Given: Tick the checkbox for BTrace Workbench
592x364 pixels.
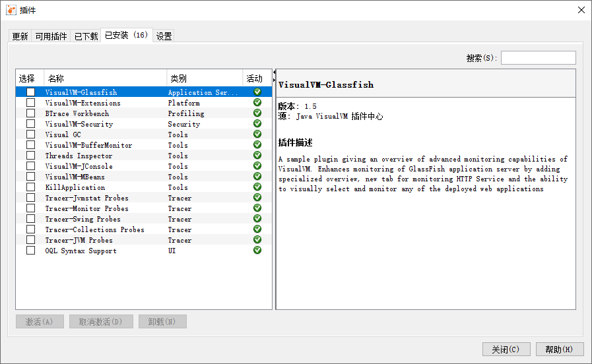Looking at the screenshot, I should point(30,113).
